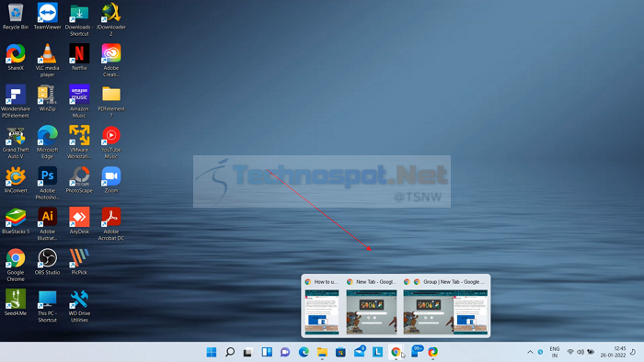Open ENG IN language switcher

[555, 352]
